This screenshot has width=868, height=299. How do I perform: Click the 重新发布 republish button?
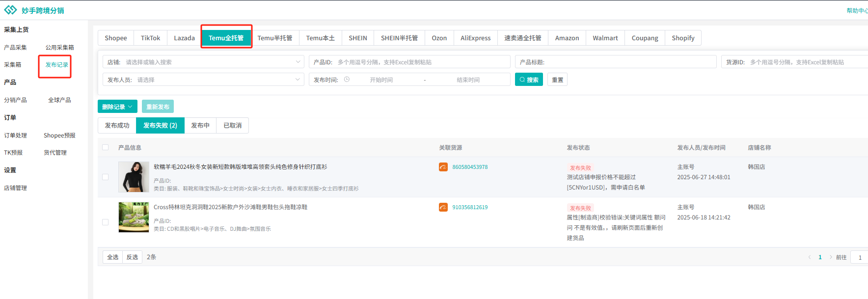[x=158, y=107]
